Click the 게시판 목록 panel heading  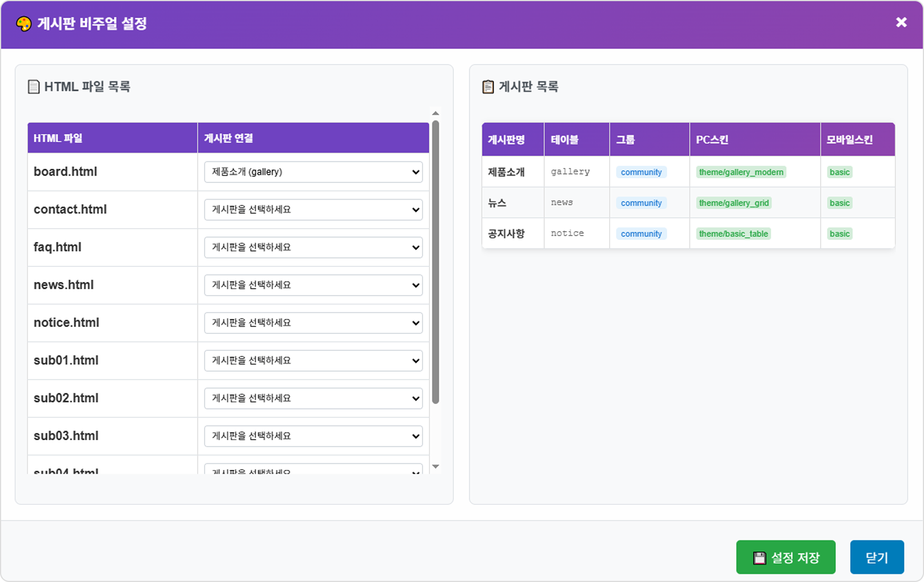(x=528, y=87)
